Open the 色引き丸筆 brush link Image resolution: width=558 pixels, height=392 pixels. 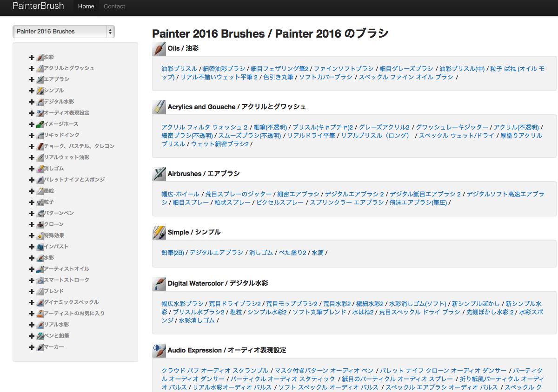[x=279, y=77]
